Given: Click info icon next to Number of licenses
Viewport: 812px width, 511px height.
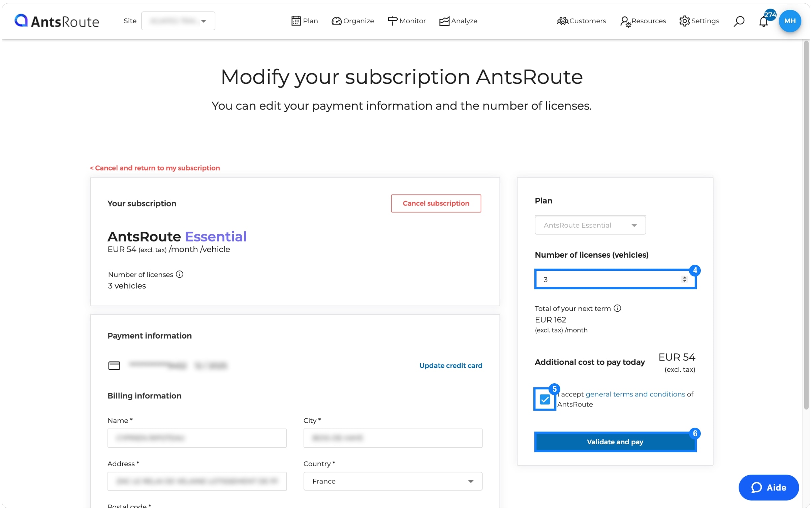Looking at the screenshot, I should [x=180, y=274].
